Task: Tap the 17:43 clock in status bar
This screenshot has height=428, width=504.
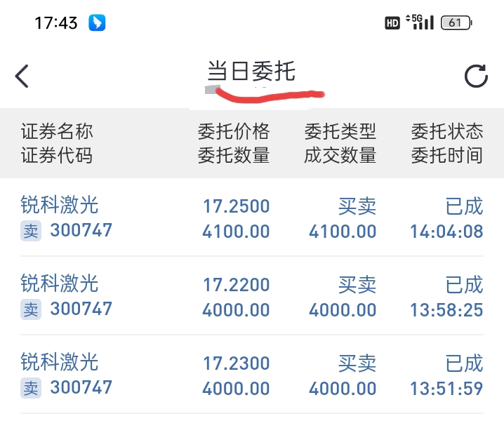Action: 56,23
